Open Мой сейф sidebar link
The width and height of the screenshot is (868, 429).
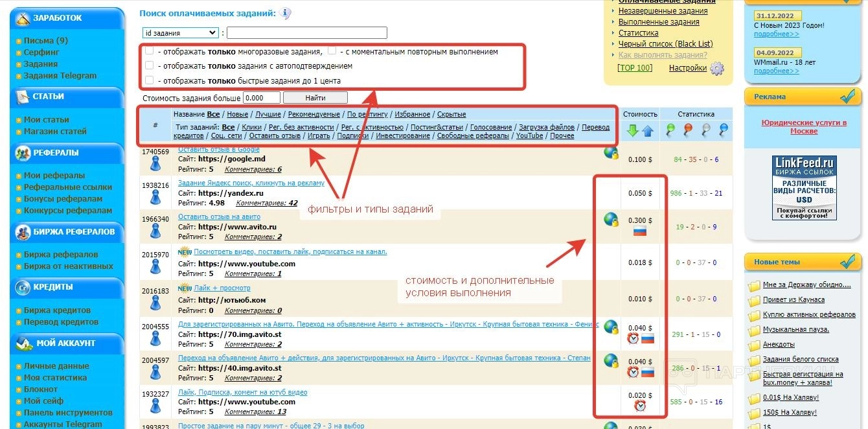[x=43, y=401]
